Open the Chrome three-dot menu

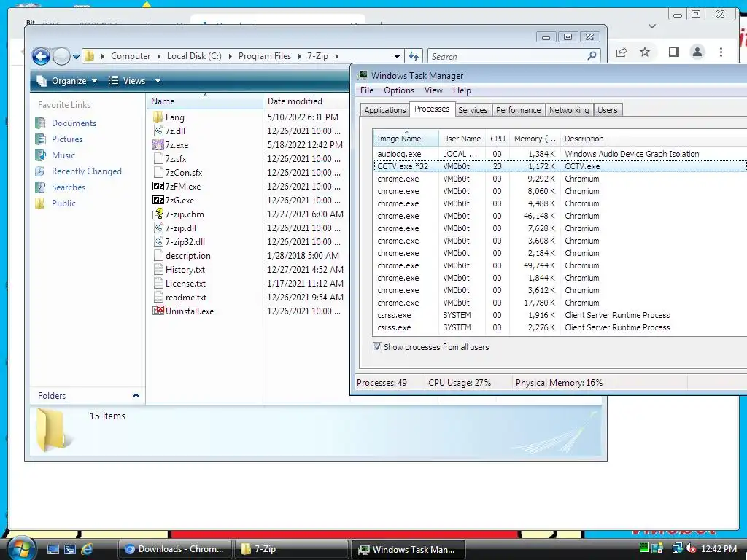721,52
